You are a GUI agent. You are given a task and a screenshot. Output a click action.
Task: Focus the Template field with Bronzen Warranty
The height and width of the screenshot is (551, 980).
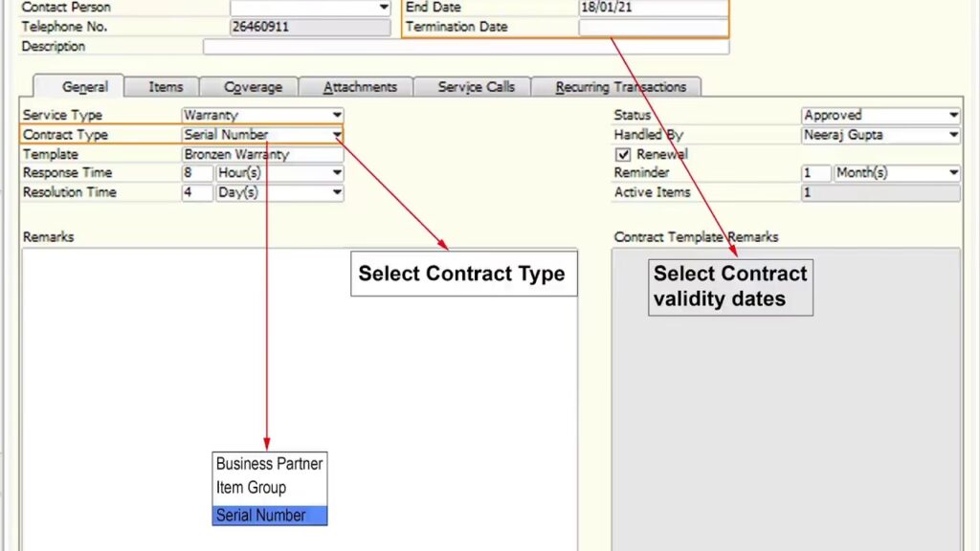click(x=261, y=154)
